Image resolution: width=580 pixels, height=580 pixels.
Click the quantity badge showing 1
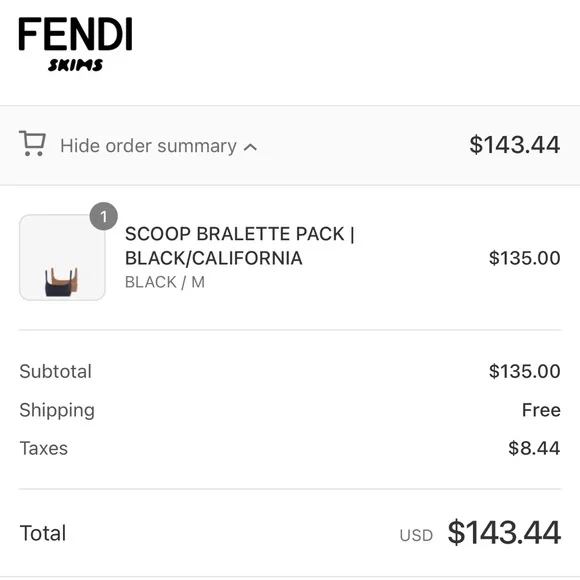[x=104, y=216]
